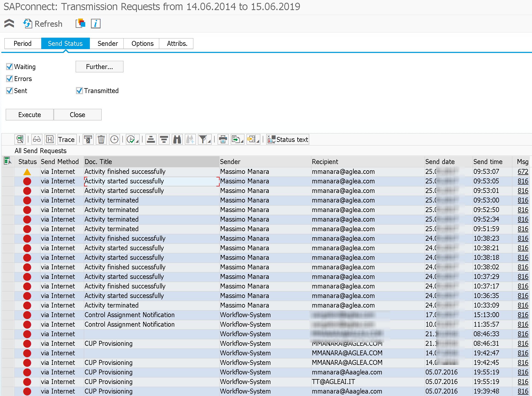Click the Details magnifier icon in list toolbar
Image resolution: width=532 pixels, height=396 pixels.
pyautogui.click(x=20, y=139)
